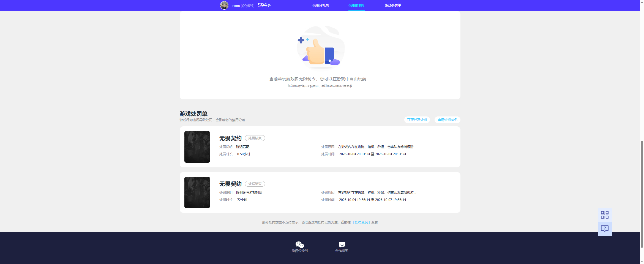Click the 无畏契约 title on 延迟匹配 card

click(x=230, y=138)
